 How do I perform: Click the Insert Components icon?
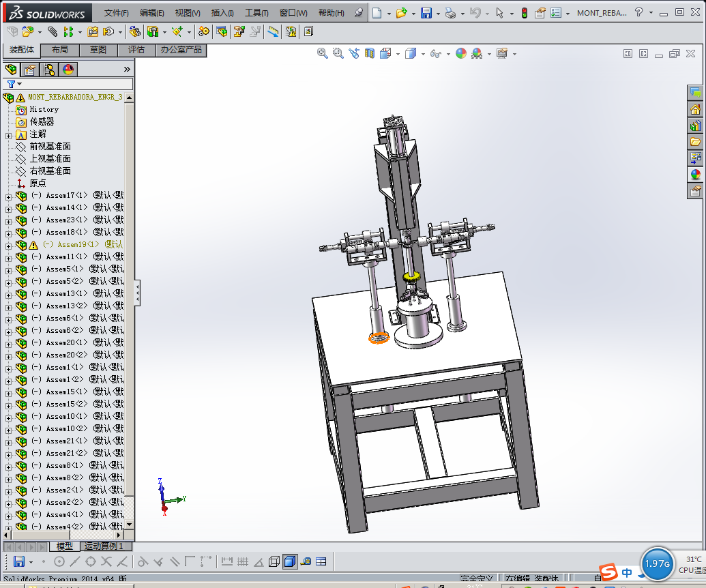(27, 31)
